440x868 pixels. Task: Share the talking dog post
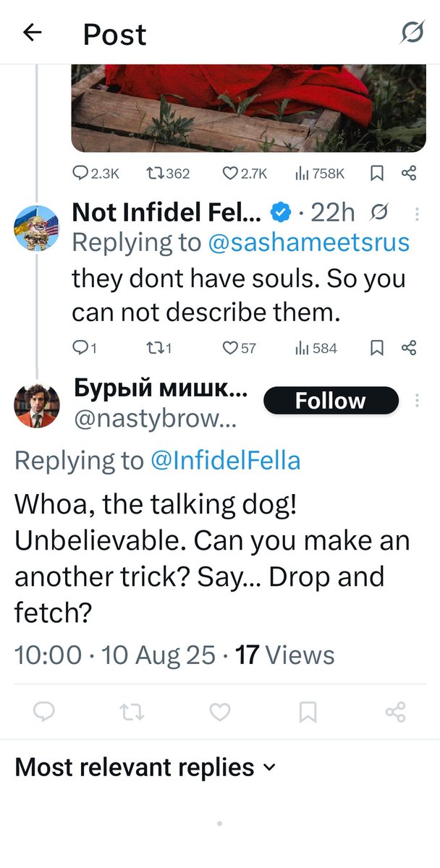pyautogui.click(x=395, y=712)
